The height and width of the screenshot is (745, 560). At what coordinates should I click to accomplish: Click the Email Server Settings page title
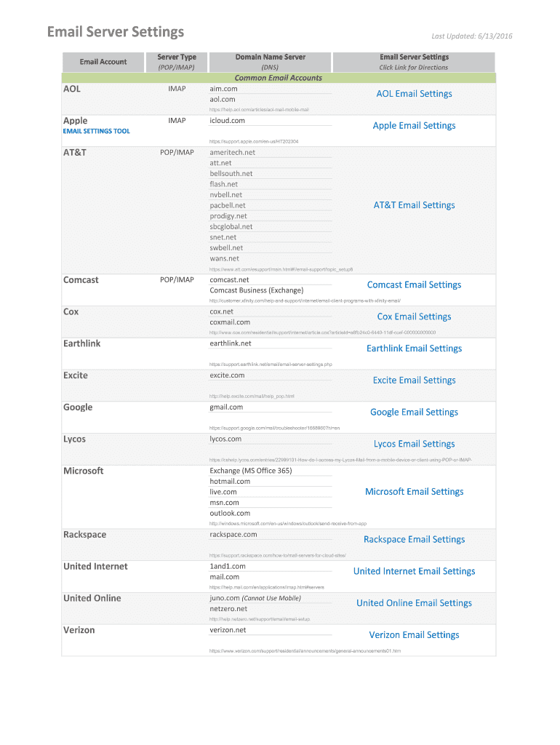(x=116, y=32)
